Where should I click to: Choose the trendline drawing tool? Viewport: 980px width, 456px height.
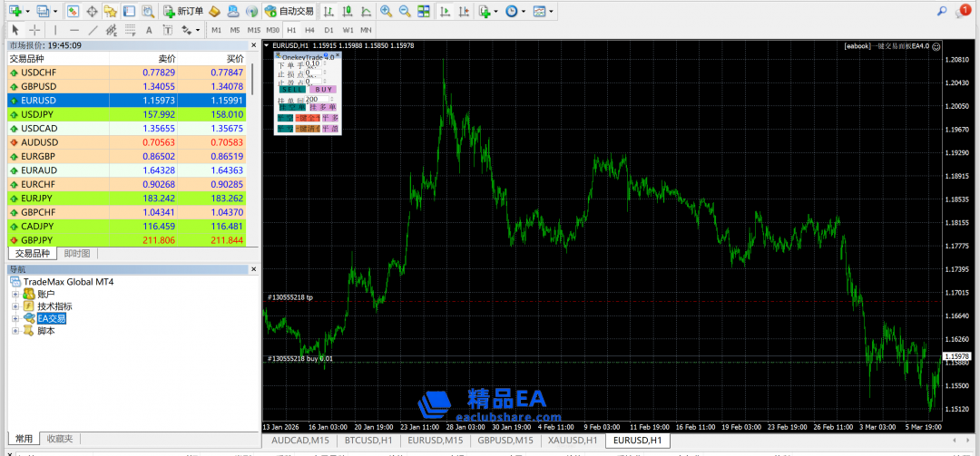tap(93, 30)
